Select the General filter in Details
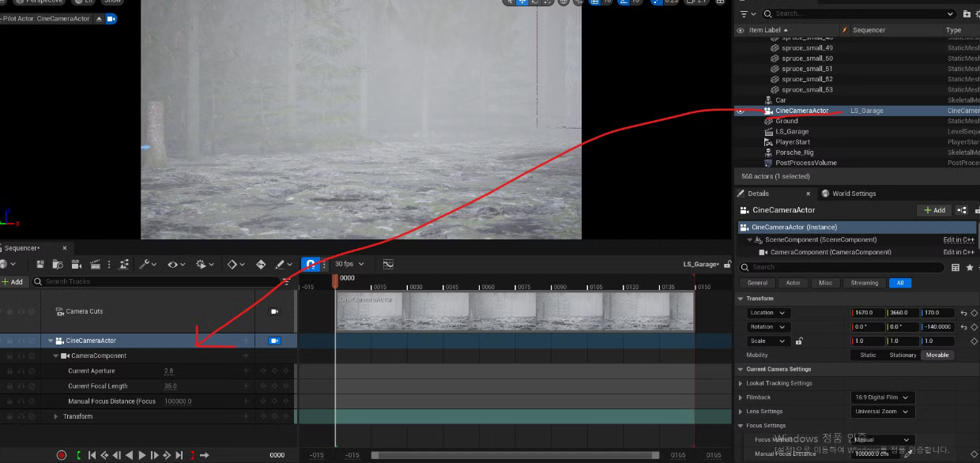Image resolution: width=980 pixels, height=463 pixels. click(757, 283)
